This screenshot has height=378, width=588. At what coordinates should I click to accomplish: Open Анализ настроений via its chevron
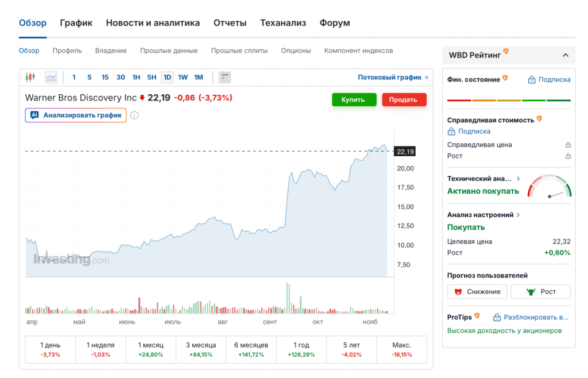click(518, 215)
